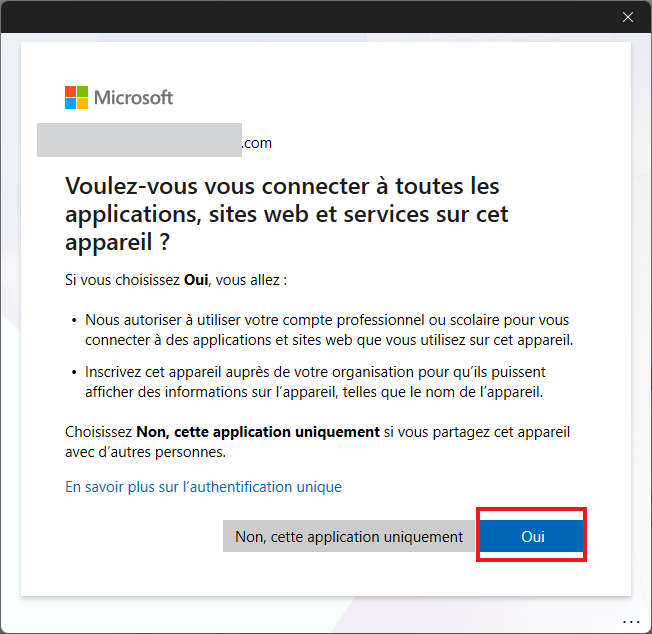Image resolution: width=652 pixels, height=634 pixels.
Task: Click bold Non, cette application uniquement text
Action: click(258, 432)
